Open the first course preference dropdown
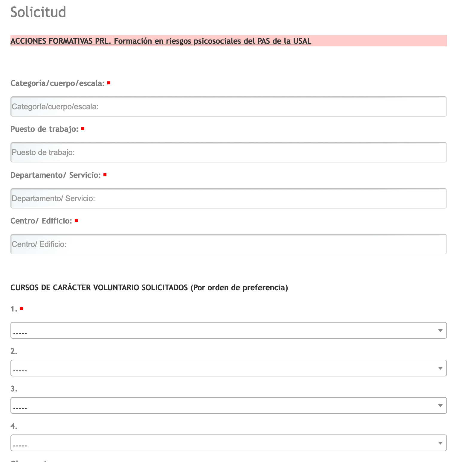The width and height of the screenshot is (476, 462). (228, 330)
